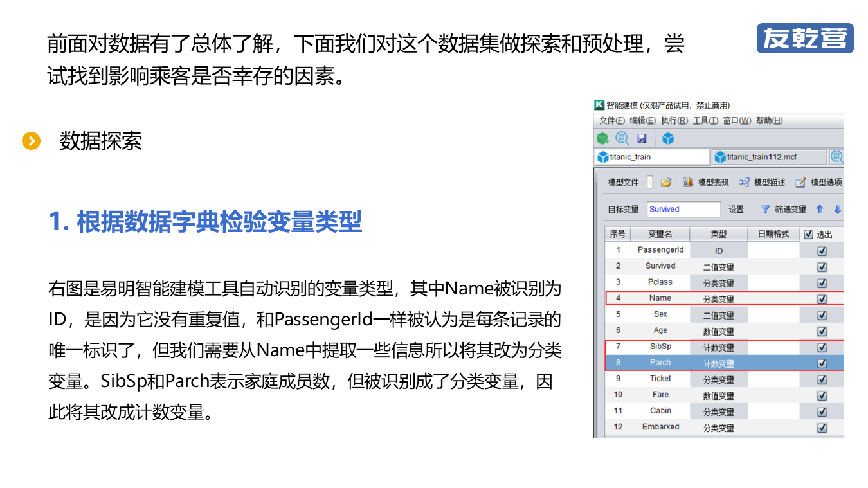868x488 pixels.
Task: Select the Ticket variable name cell
Action: tap(660, 379)
